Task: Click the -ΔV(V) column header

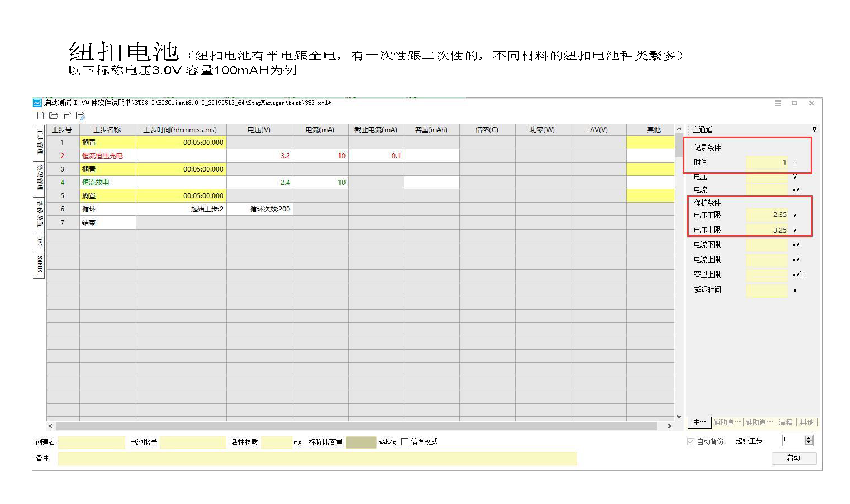Action: [x=598, y=130]
